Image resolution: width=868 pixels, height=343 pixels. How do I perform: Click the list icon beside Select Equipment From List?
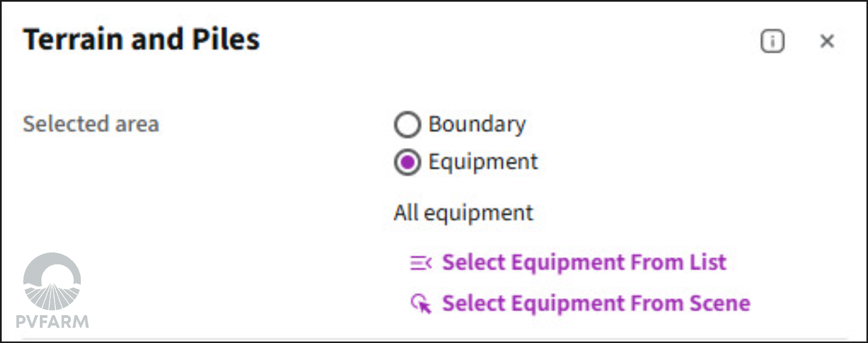[x=421, y=263]
